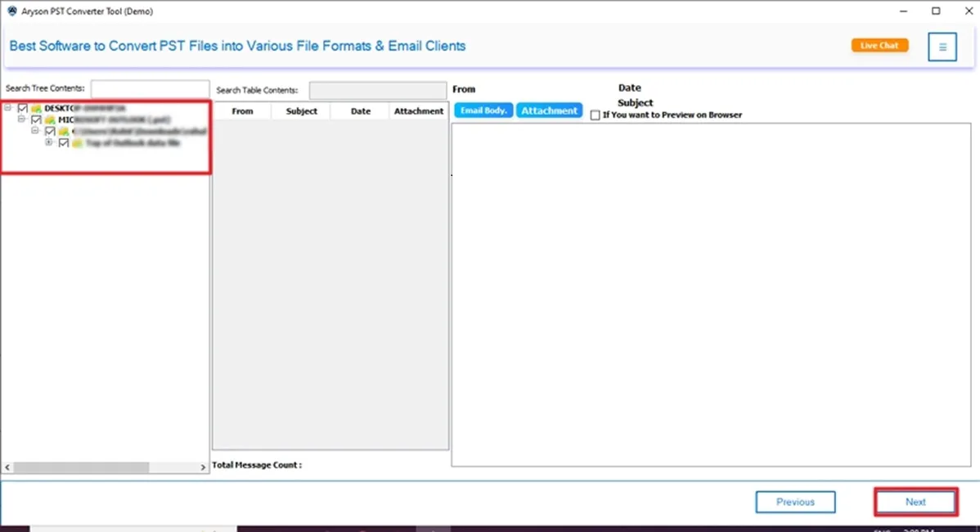The image size is (980, 532).
Task: Sort by the Date column header
Action: (361, 111)
